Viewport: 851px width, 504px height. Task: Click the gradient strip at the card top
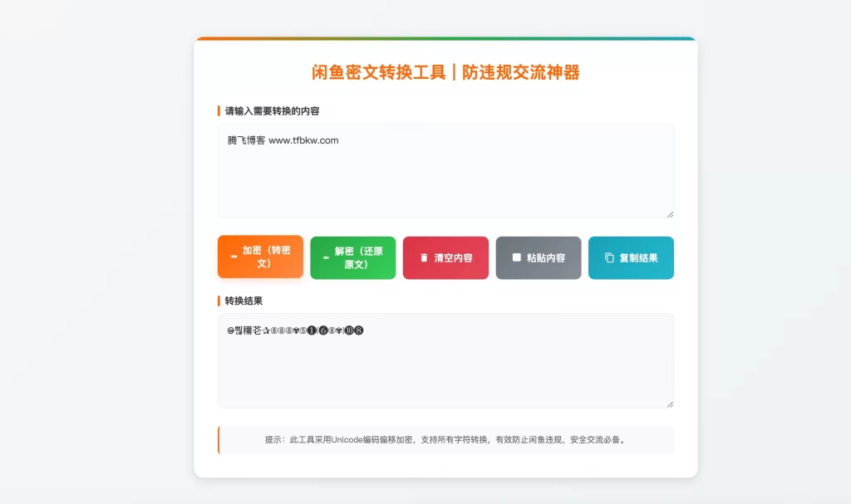[445, 38]
